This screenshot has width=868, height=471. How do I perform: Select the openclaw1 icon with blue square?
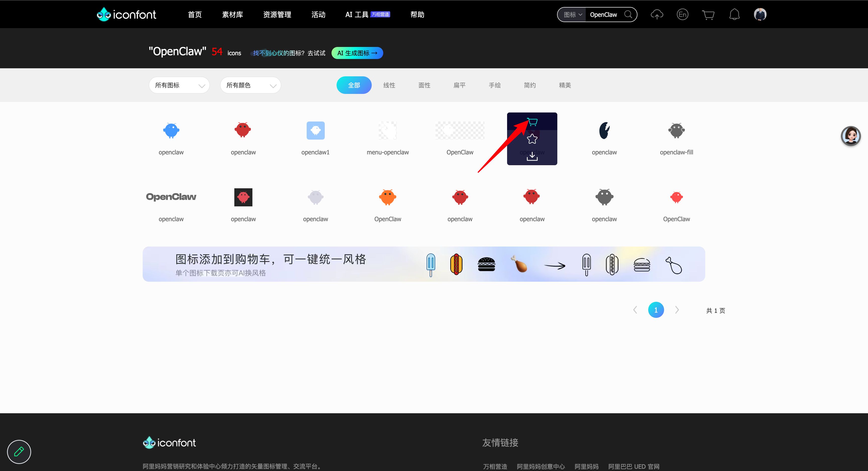click(x=315, y=130)
